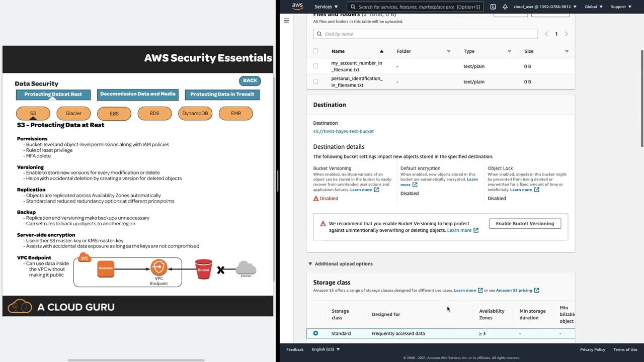
Task: Open the hamburger side navigation menu
Action: click(286, 21)
